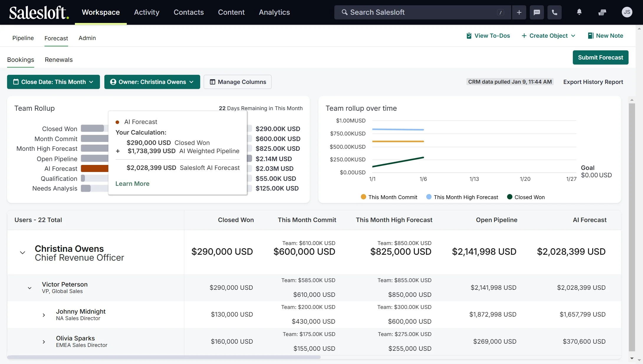Image resolution: width=643 pixels, height=364 pixels.
Task: Click the Closed Won rollup bar
Action: [92, 128]
